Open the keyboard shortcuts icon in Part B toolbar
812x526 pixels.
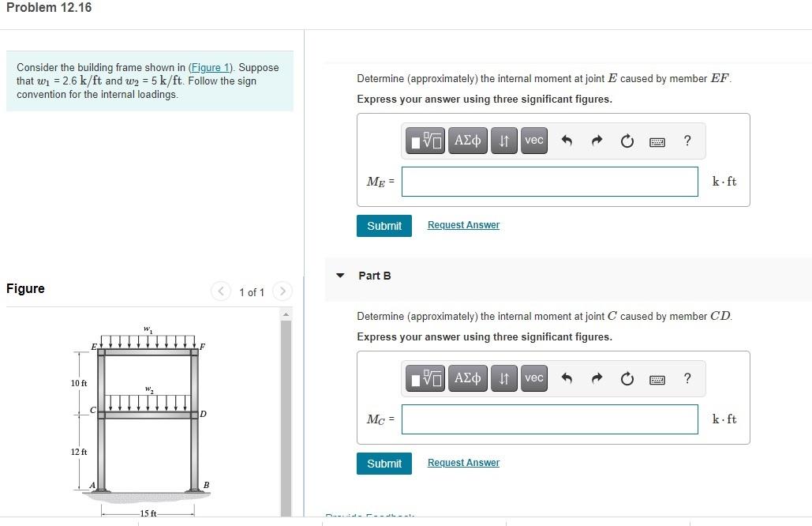click(x=657, y=378)
